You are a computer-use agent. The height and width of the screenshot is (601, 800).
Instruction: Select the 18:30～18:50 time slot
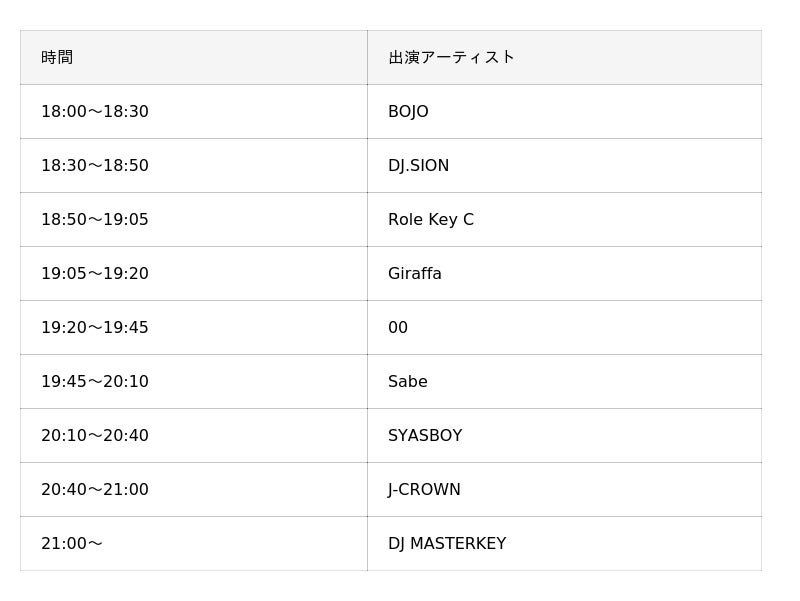click(95, 166)
